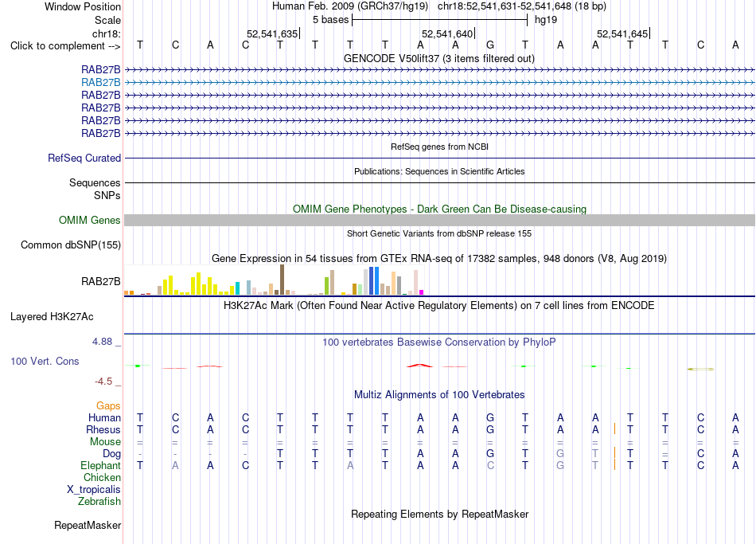Click the SNPs track label
756x544 pixels.
[107, 195]
